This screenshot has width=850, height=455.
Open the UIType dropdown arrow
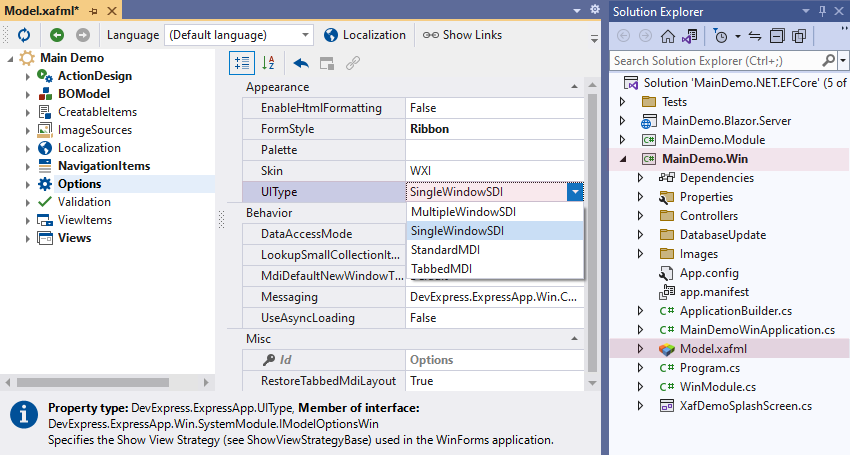pos(575,192)
